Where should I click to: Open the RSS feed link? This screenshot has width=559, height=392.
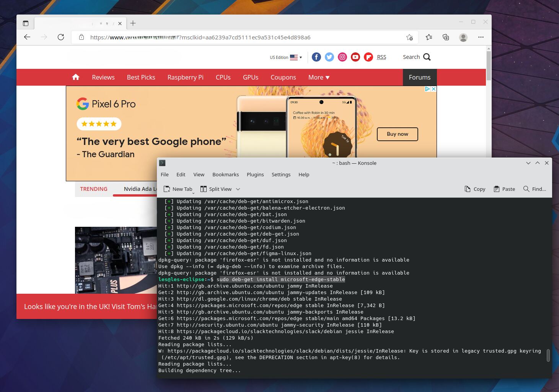[x=381, y=57]
